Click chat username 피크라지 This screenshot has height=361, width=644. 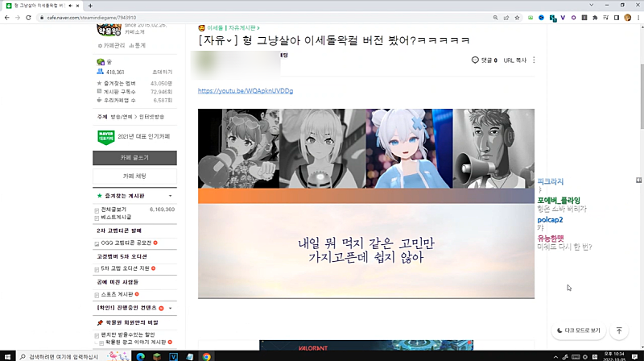pyautogui.click(x=551, y=181)
